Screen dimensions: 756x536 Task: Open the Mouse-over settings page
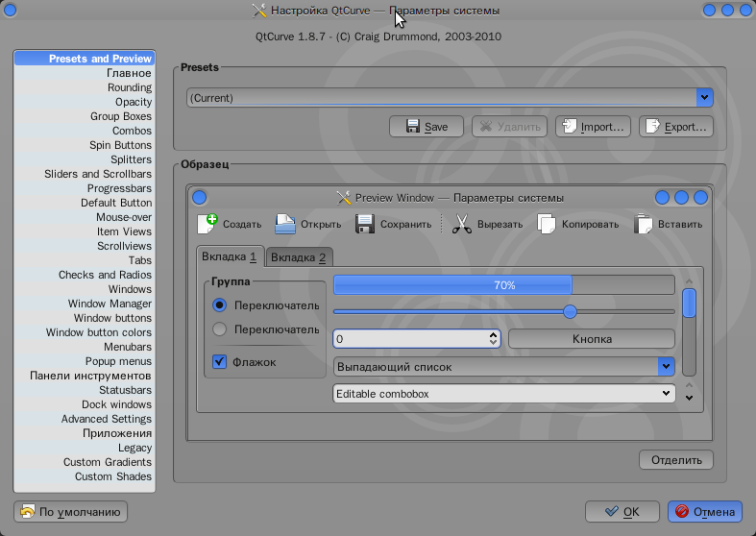(85, 217)
